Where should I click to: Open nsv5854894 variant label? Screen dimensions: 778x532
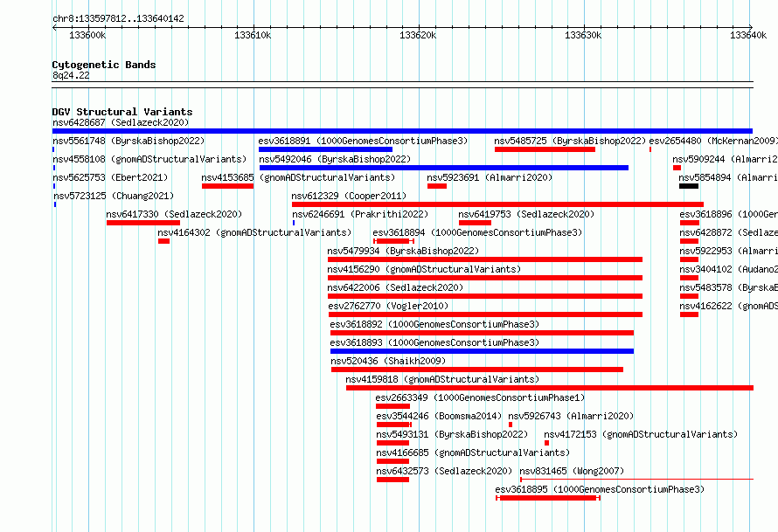tap(728, 177)
